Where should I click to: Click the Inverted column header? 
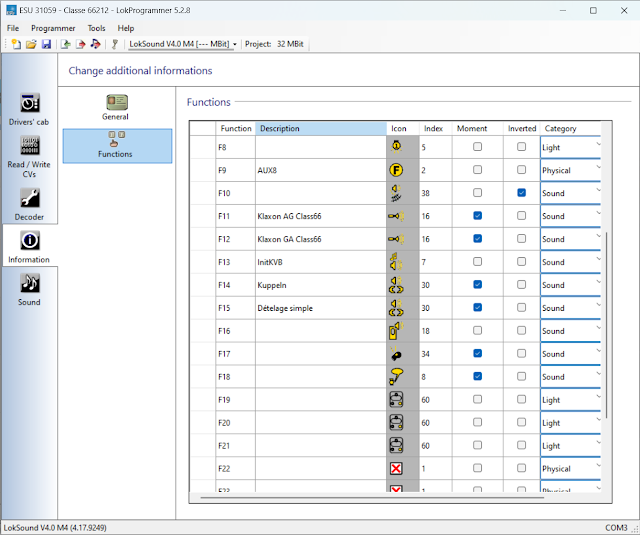(x=522, y=129)
